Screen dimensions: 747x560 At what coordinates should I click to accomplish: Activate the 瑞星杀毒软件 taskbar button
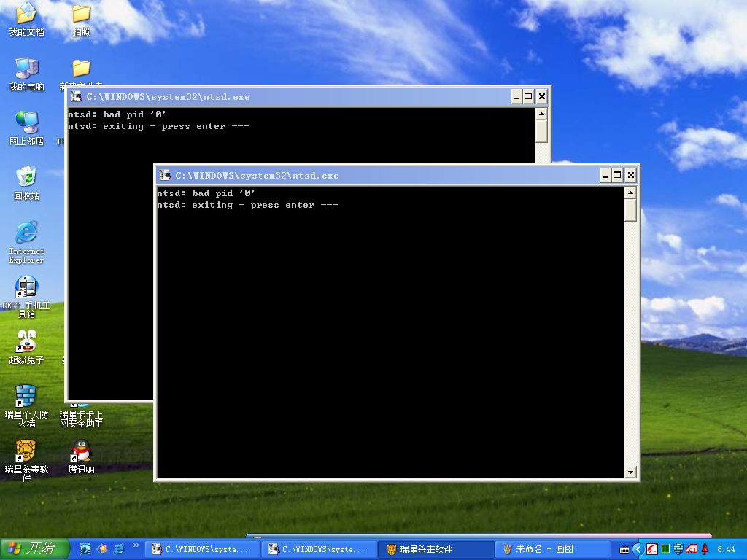click(x=436, y=550)
